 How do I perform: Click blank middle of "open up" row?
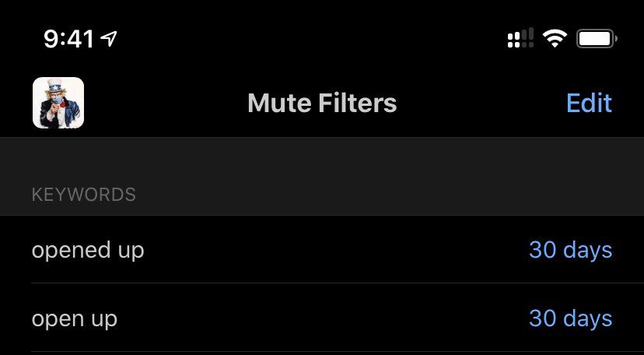tap(327, 319)
